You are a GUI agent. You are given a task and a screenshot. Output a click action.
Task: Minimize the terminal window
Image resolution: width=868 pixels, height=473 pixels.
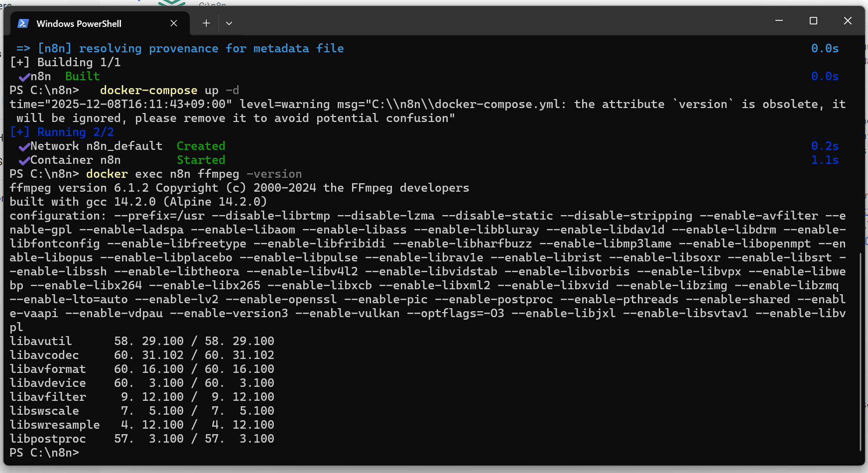(779, 21)
